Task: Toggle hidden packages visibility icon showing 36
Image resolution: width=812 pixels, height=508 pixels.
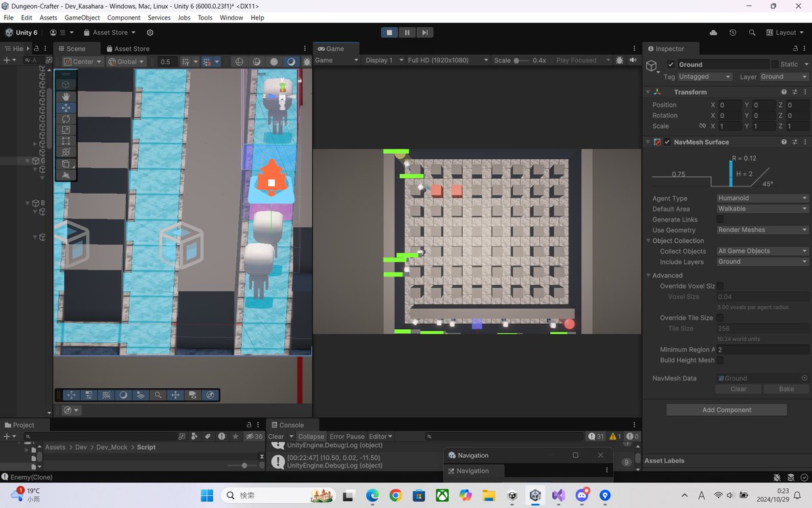Action: click(254, 437)
